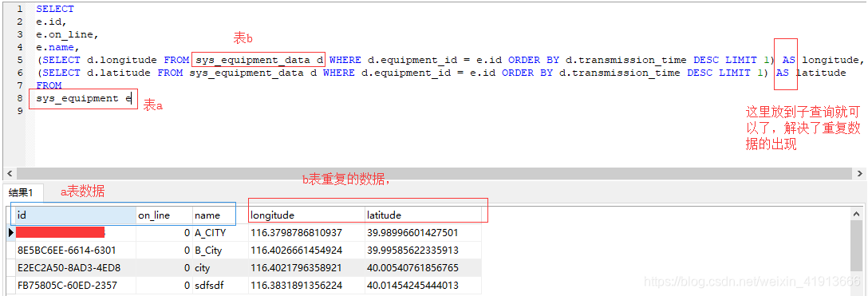Select the cell containing sdfsdf
Screen dimensions: 868x296
coord(220,285)
